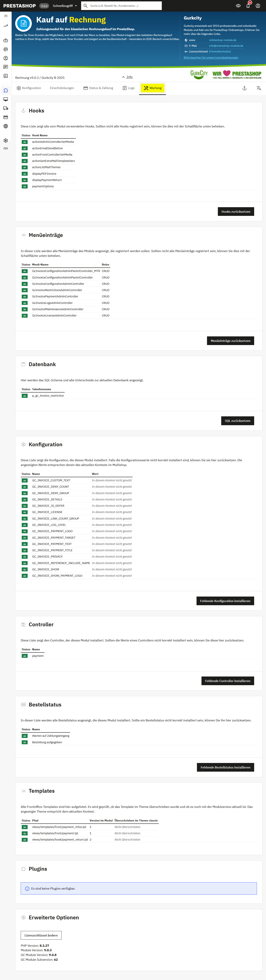Open the globe International sidebar icon
Image resolution: width=266 pixels, height=980 pixels.
pyautogui.click(x=6, y=126)
